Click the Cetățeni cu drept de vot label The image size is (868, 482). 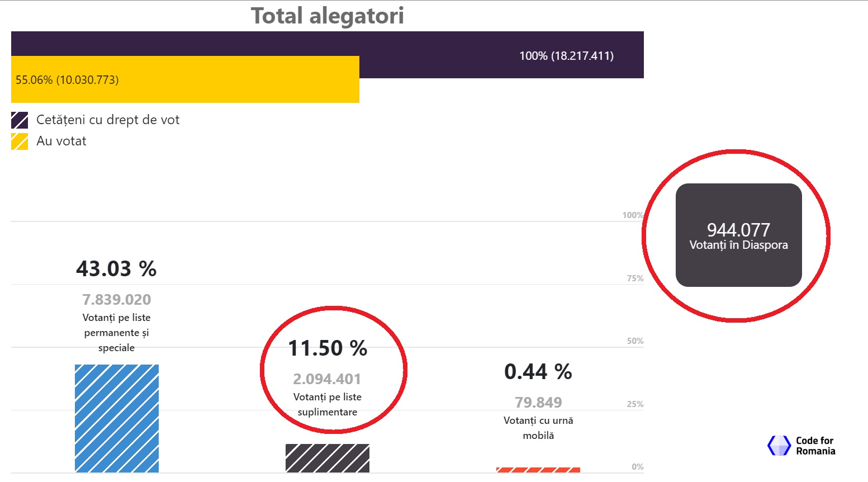click(108, 120)
